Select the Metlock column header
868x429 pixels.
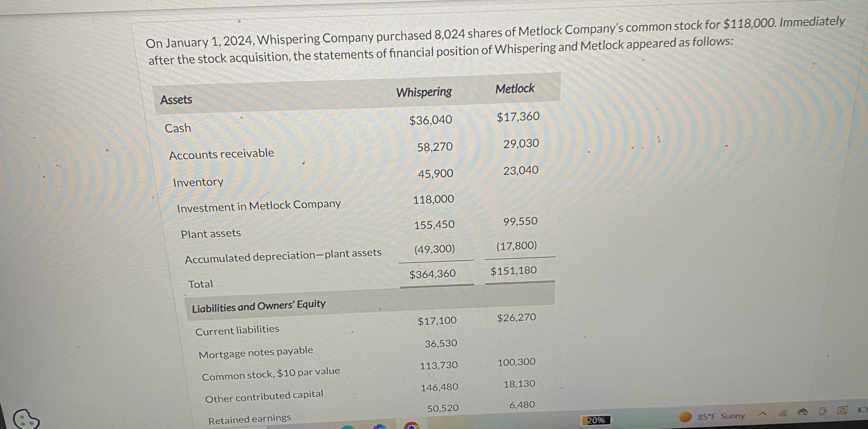point(515,88)
